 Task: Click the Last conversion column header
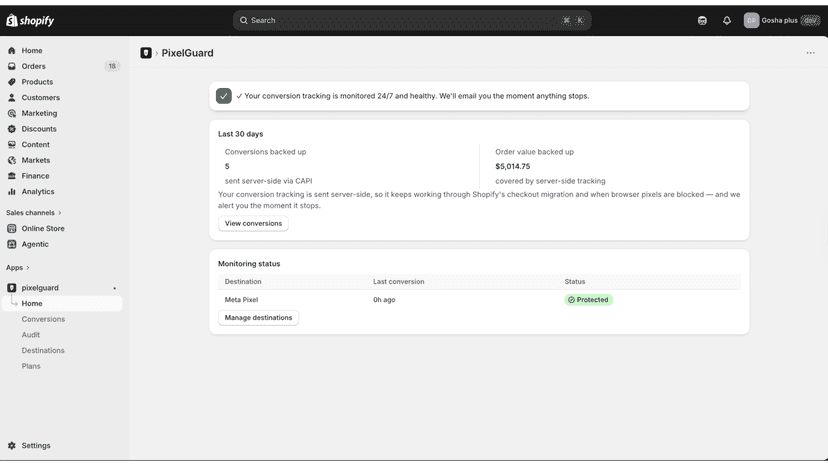tap(399, 282)
